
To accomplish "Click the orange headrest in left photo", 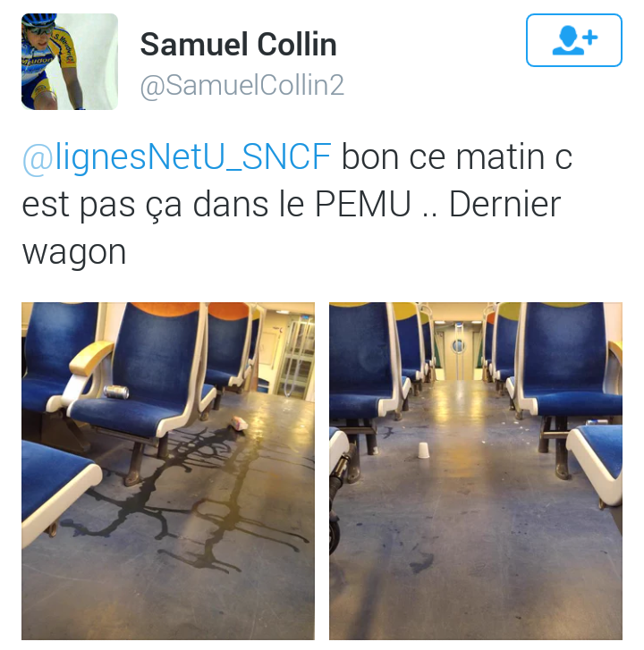I will point(166,308).
